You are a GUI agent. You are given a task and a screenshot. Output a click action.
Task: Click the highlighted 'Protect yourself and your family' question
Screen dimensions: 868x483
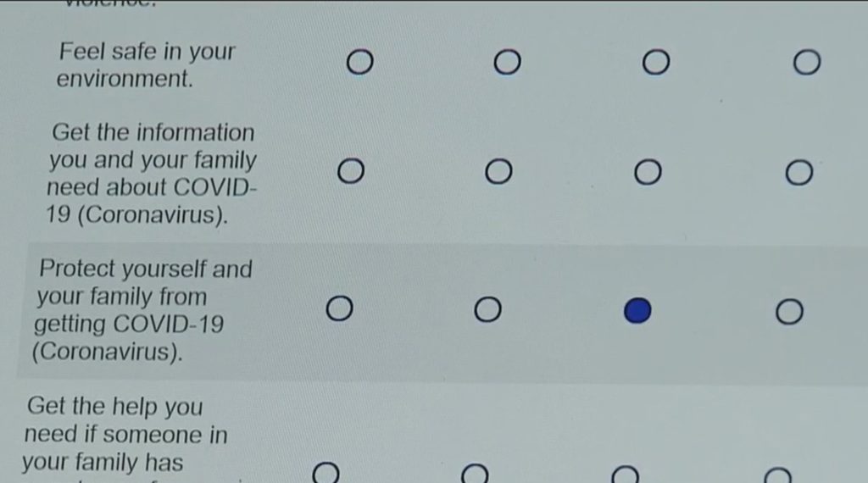[x=143, y=310]
